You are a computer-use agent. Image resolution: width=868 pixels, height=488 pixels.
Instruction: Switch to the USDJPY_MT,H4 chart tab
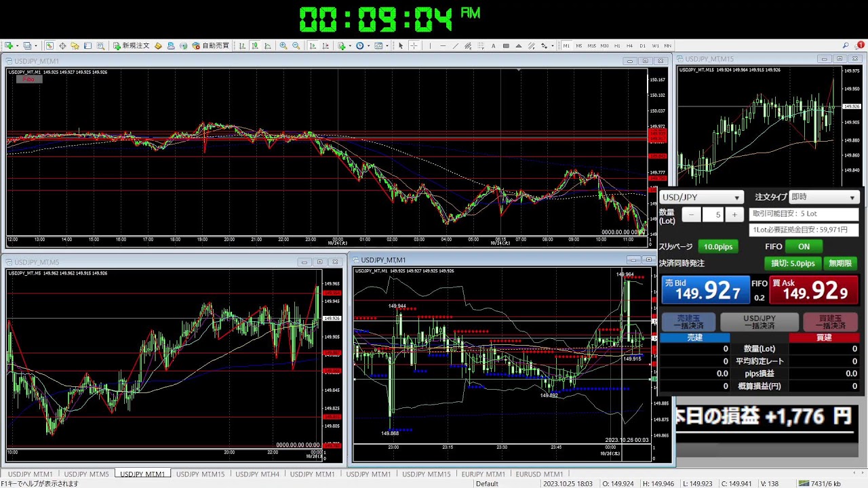(x=257, y=474)
